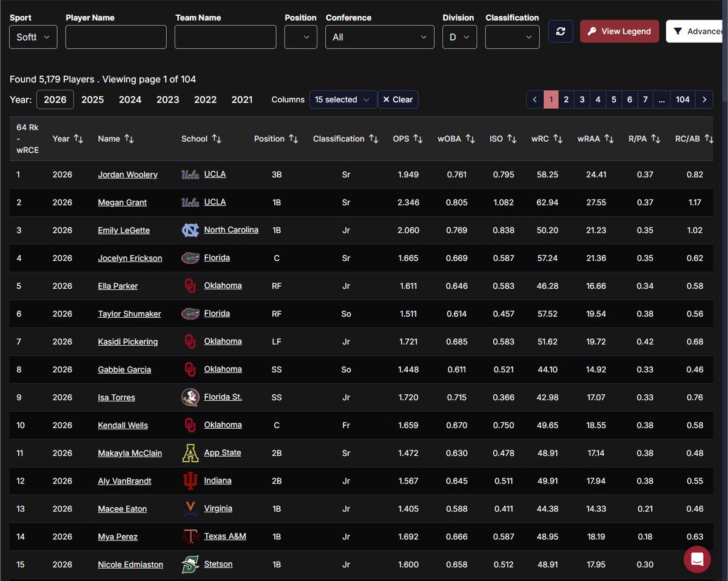Click inside the Player Name field

click(x=115, y=37)
